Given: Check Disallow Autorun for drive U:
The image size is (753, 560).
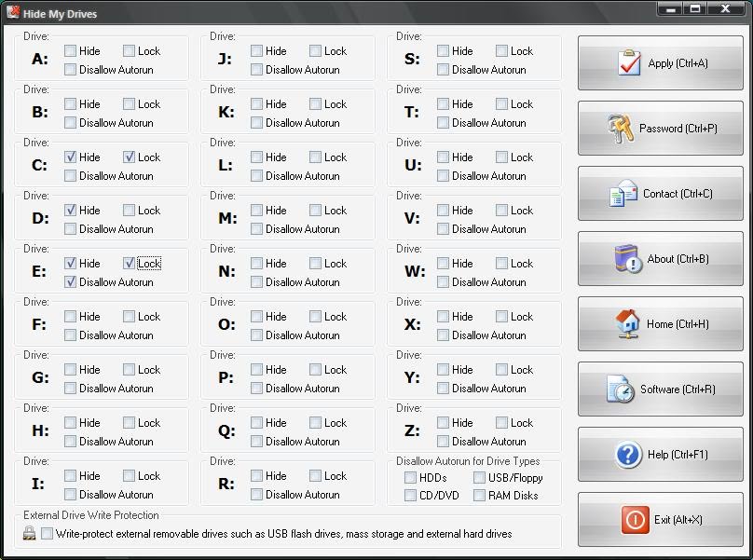Looking at the screenshot, I should (x=443, y=176).
